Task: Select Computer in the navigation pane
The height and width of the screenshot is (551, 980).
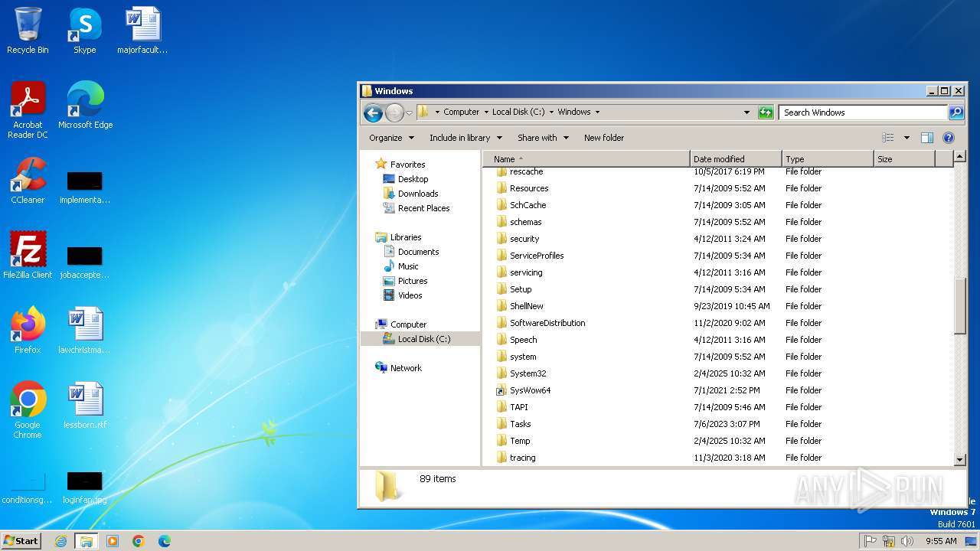Action: pos(408,324)
